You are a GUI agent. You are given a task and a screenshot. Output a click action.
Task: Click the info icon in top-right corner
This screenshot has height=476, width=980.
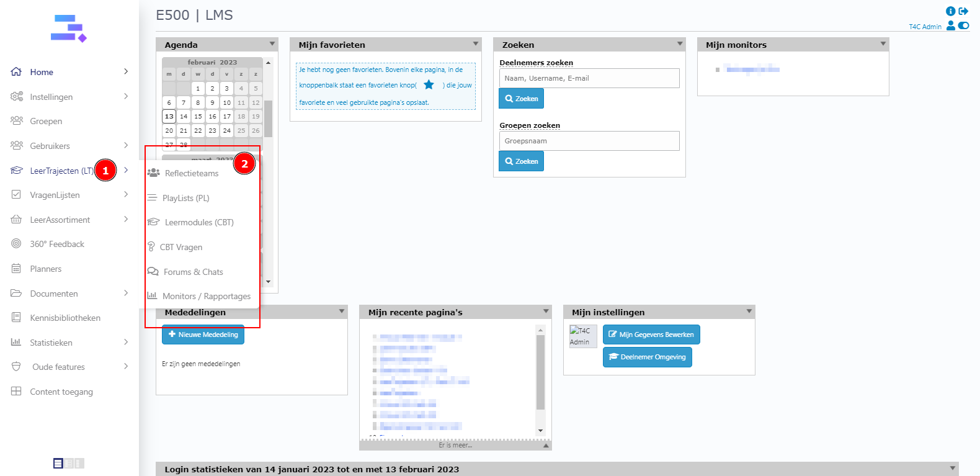click(x=950, y=11)
